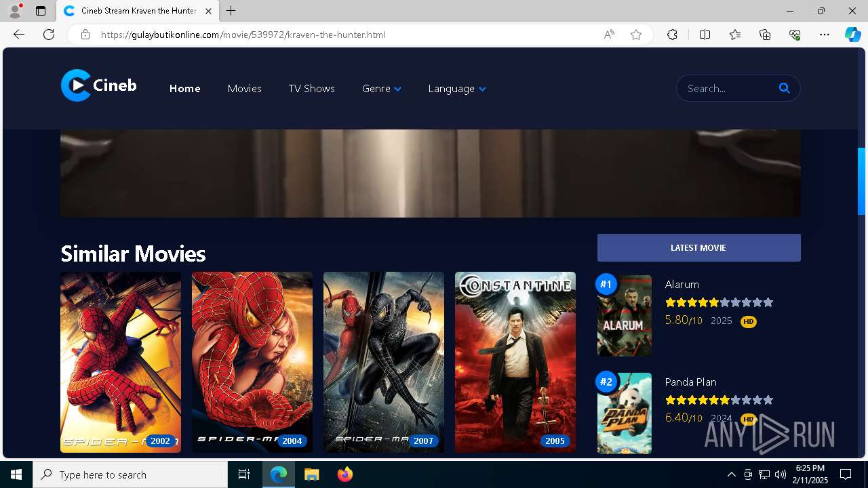Go to the Home menu item
Screen dimensions: 868x488
point(185,89)
